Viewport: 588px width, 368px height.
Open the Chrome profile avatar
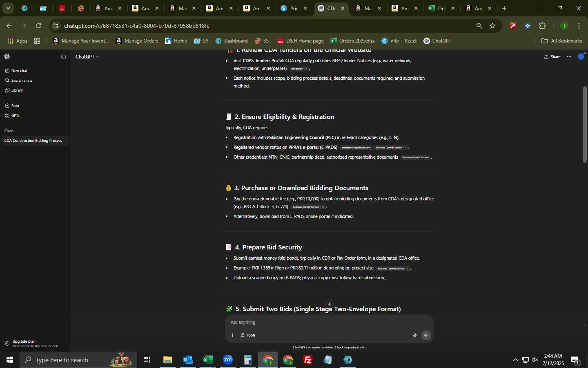point(564,26)
